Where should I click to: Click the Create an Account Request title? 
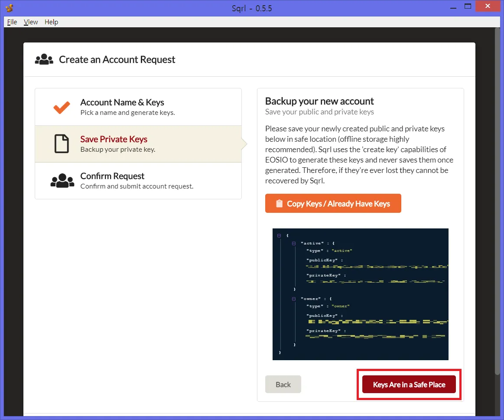click(117, 59)
